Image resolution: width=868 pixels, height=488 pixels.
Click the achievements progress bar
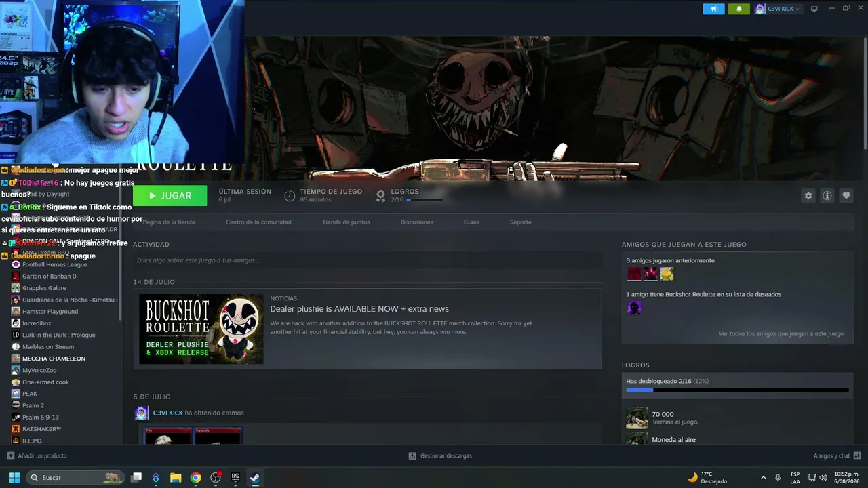(737, 390)
